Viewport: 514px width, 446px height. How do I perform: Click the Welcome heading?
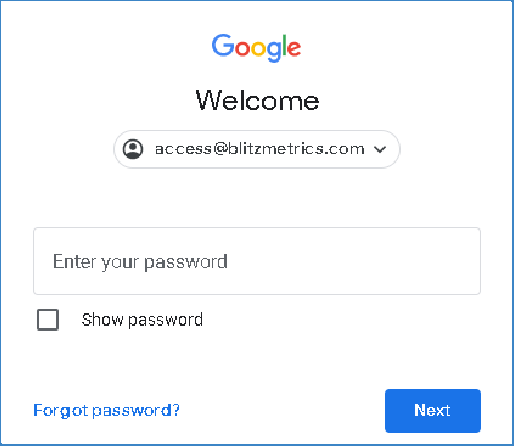257,100
